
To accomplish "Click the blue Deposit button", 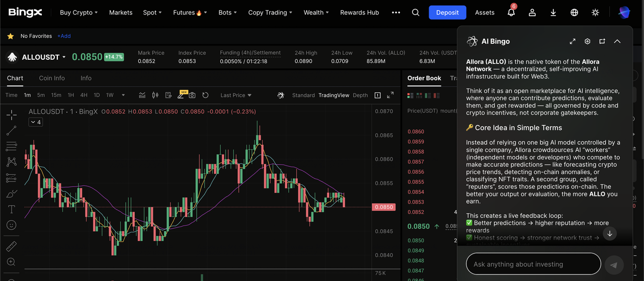I will (447, 13).
